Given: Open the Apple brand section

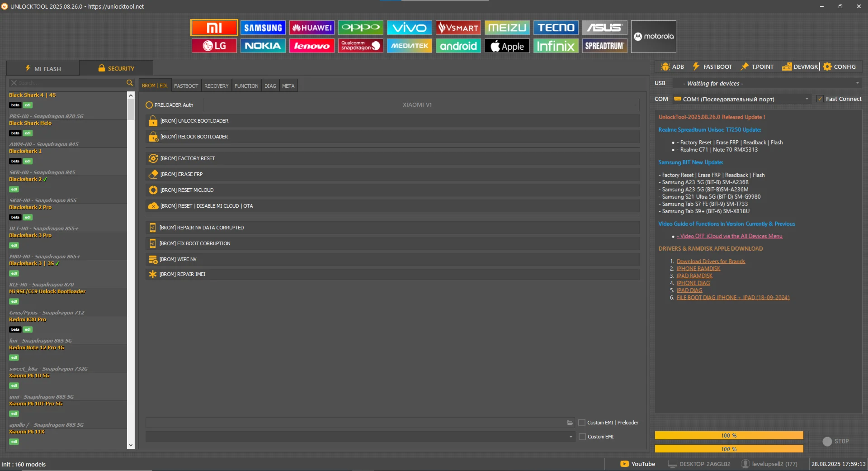Looking at the screenshot, I should point(507,46).
